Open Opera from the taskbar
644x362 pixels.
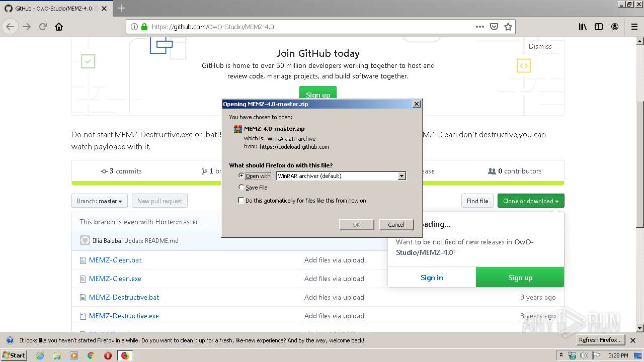108,355
